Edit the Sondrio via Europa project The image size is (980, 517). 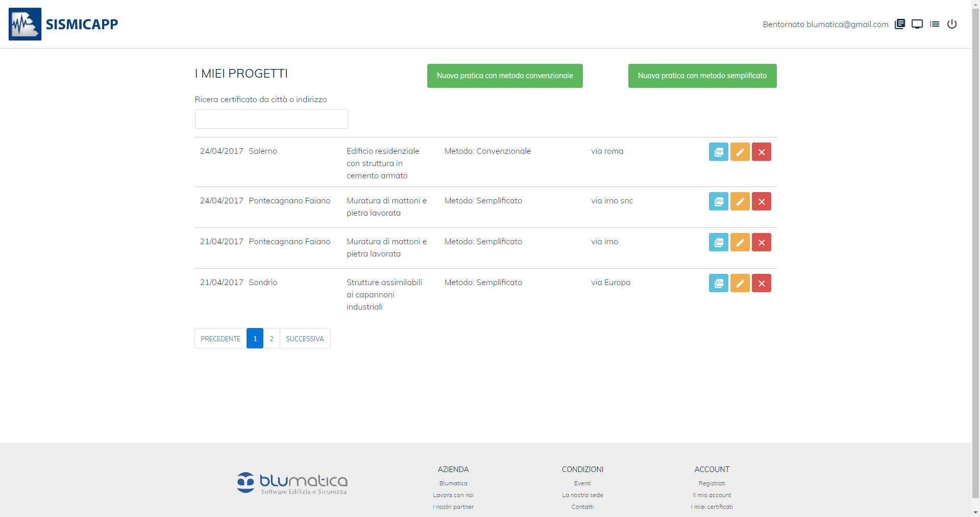tap(740, 283)
